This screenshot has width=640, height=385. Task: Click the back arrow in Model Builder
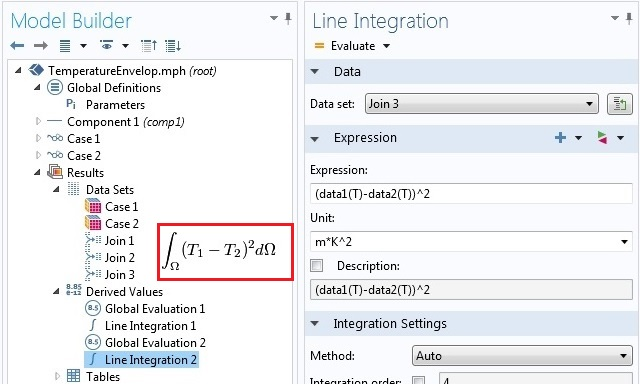(x=17, y=46)
